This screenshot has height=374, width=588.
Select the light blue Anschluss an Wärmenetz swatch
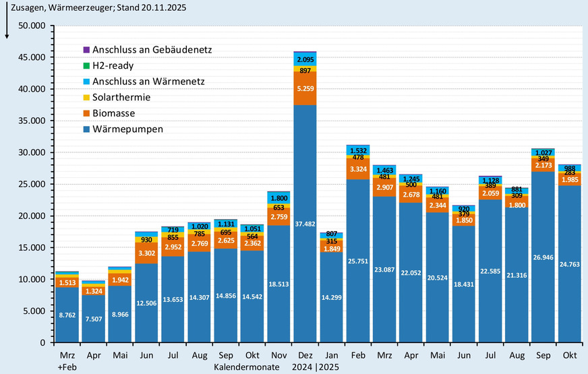point(86,82)
